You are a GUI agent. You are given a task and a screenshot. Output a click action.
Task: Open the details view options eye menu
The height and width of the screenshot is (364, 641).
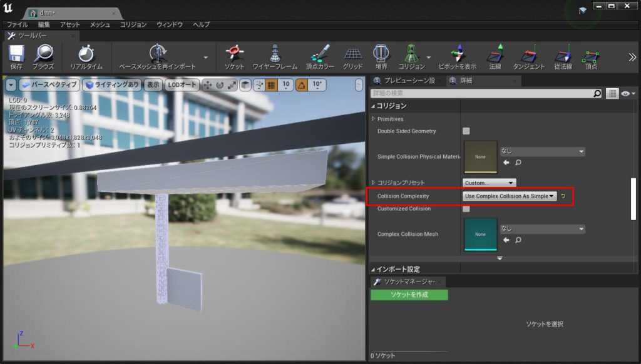pyautogui.click(x=628, y=94)
